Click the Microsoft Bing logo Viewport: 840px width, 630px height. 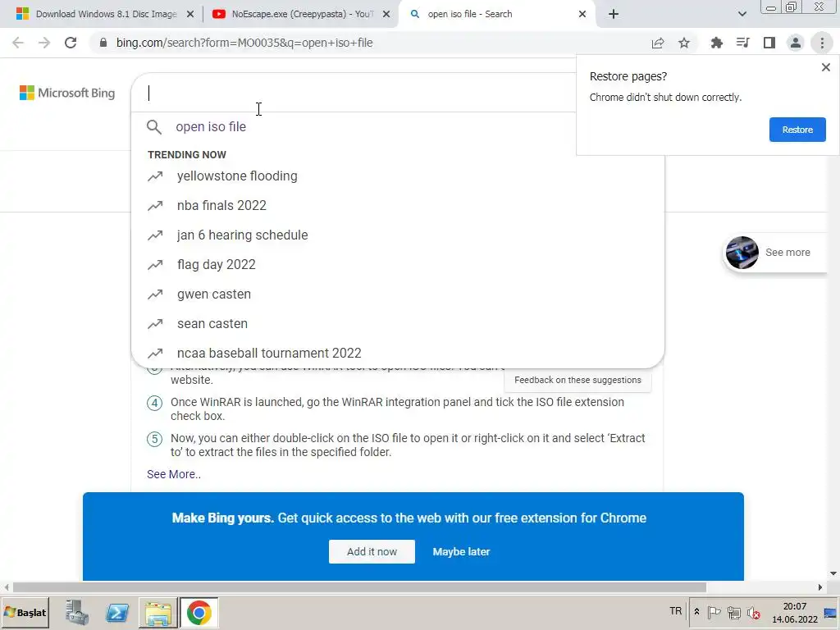pos(67,93)
